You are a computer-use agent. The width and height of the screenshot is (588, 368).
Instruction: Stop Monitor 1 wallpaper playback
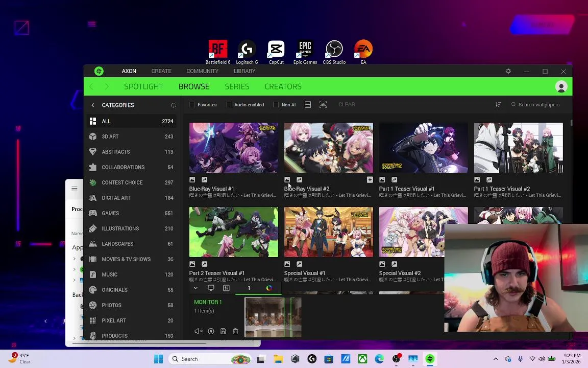[211, 331]
